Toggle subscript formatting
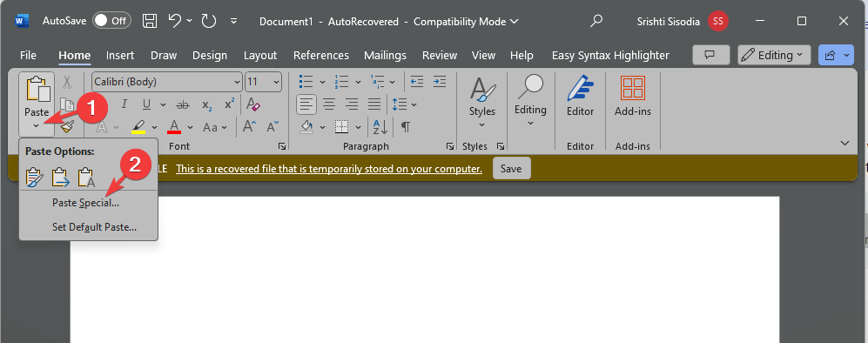 click(x=207, y=104)
